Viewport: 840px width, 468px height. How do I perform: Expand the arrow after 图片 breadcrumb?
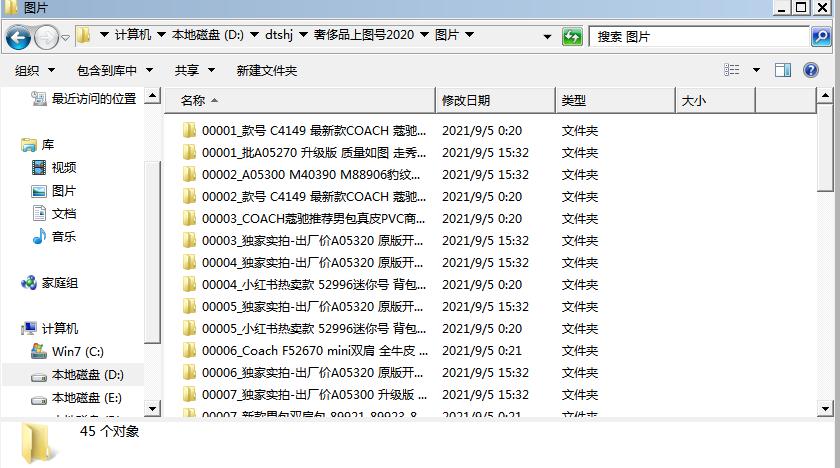point(470,35)
